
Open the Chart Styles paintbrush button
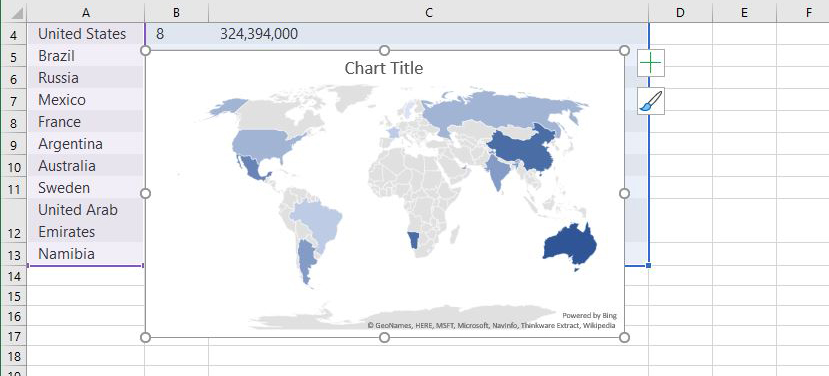coord(650,101)
